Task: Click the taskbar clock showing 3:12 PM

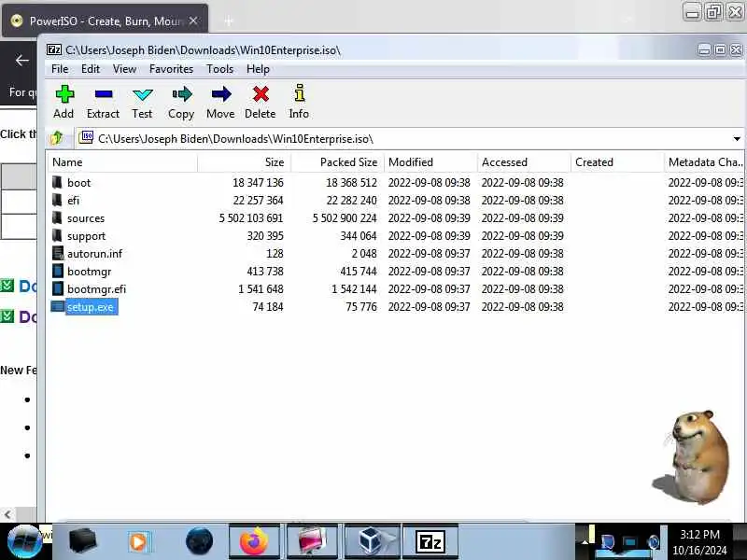Action: coord(699,534)
